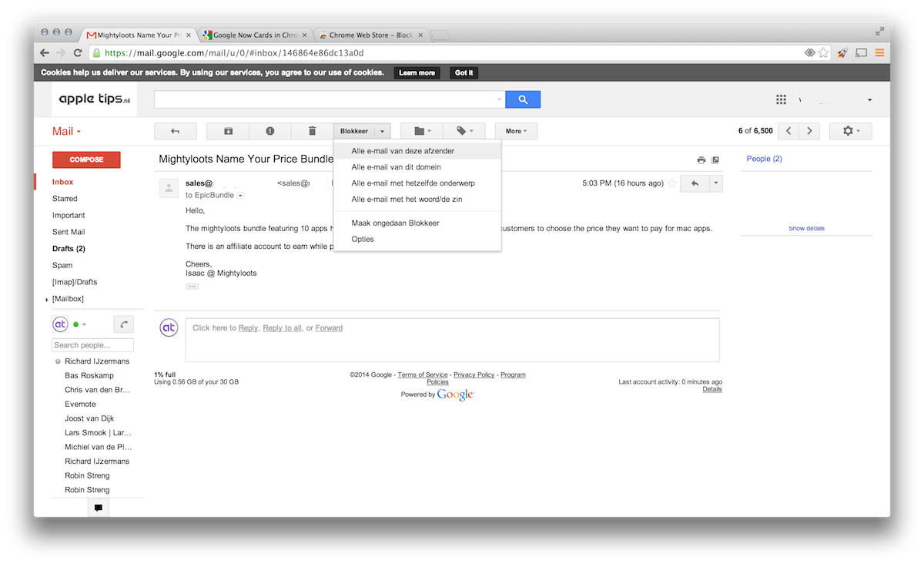This screenshot has width=924, height=564.
Task: Open more reply options arrow
Action: [x=716, y=183]
